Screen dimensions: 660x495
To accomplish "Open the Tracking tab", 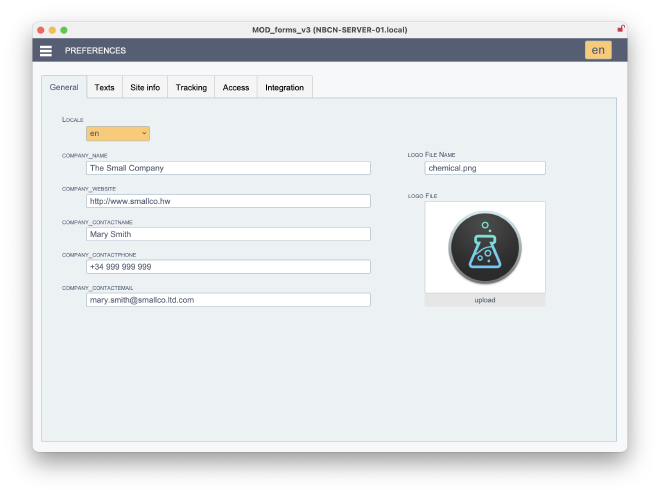I will [x=191, y=87].
